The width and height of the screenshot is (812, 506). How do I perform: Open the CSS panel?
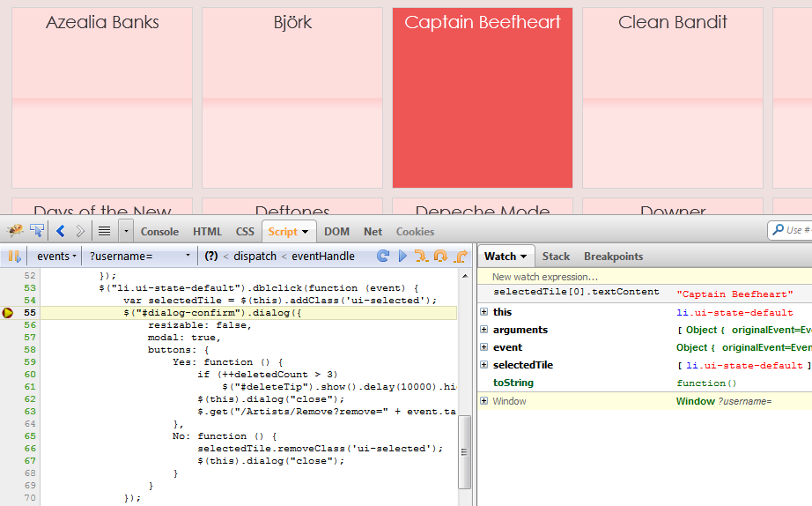[245, 232]
